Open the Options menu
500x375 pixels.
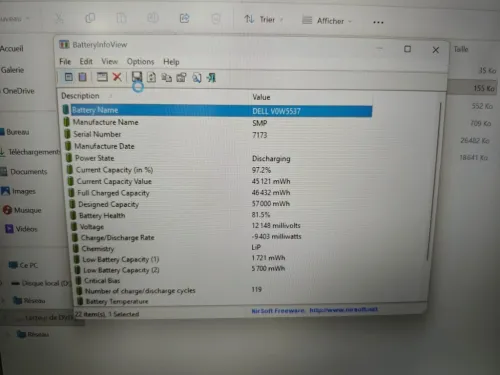140,62
